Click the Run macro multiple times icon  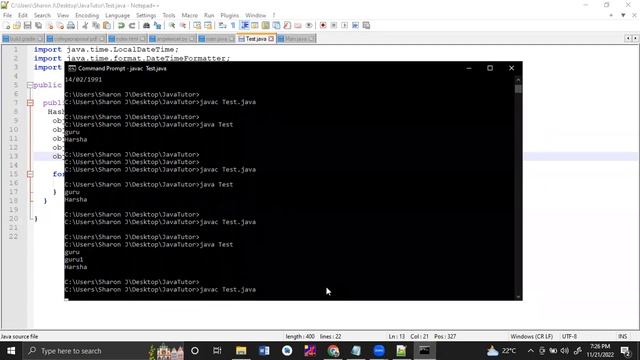click(356, 25)
